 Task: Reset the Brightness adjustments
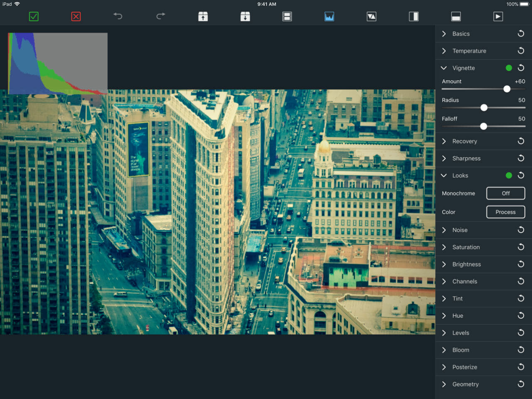point(521,264)
